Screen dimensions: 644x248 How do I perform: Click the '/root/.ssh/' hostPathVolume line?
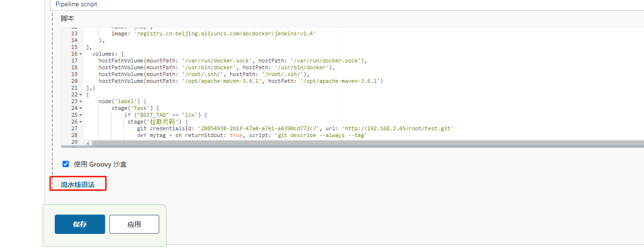point(204,74)
